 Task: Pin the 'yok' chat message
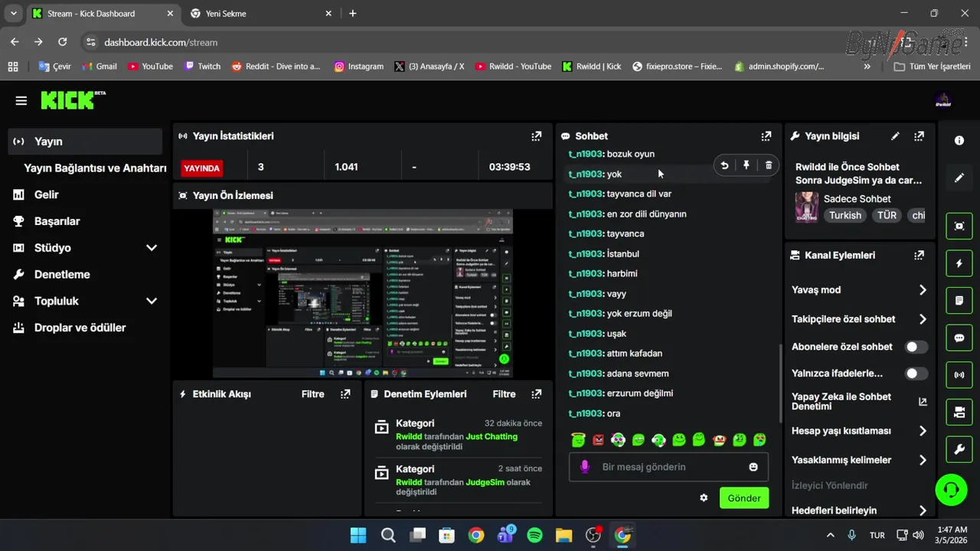[x=746, y=165]
